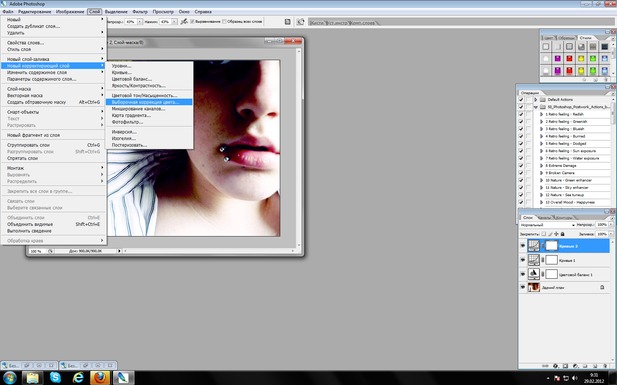This screenshot has height=385, width=617.
Task: Expand 12 Nature - Sea tuneup action
Action: click(541, 195)
